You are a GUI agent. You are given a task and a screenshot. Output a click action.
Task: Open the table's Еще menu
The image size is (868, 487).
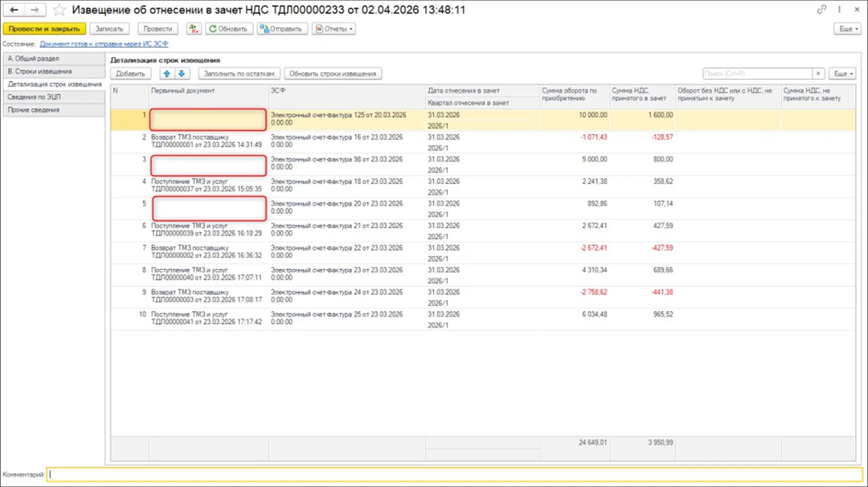tap(843, 74)
